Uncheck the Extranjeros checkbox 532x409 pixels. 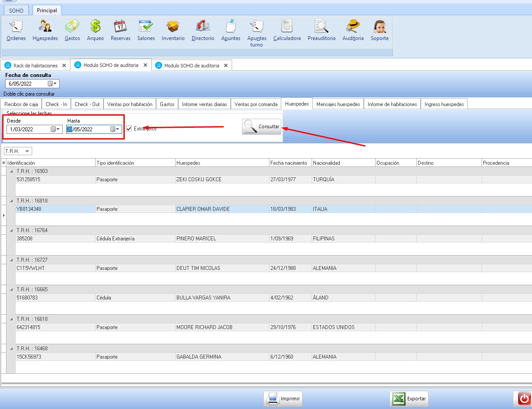point(129,129)
